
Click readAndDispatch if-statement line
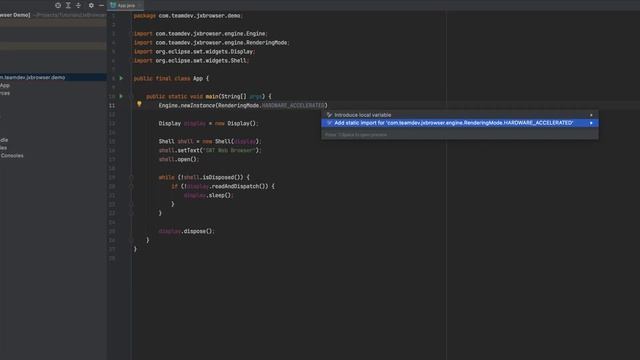pyautogui.click(x=223, y=186)
